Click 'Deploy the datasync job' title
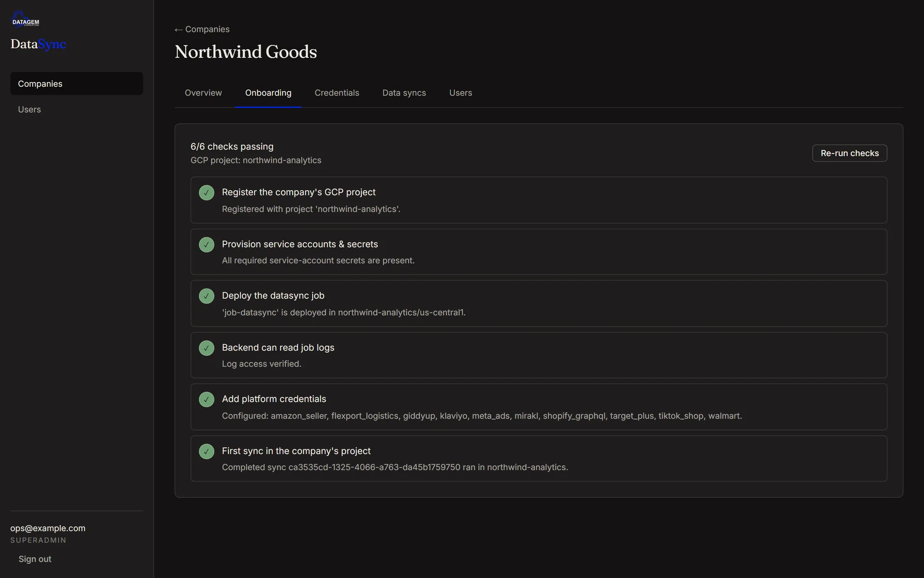 pos(273,296)
